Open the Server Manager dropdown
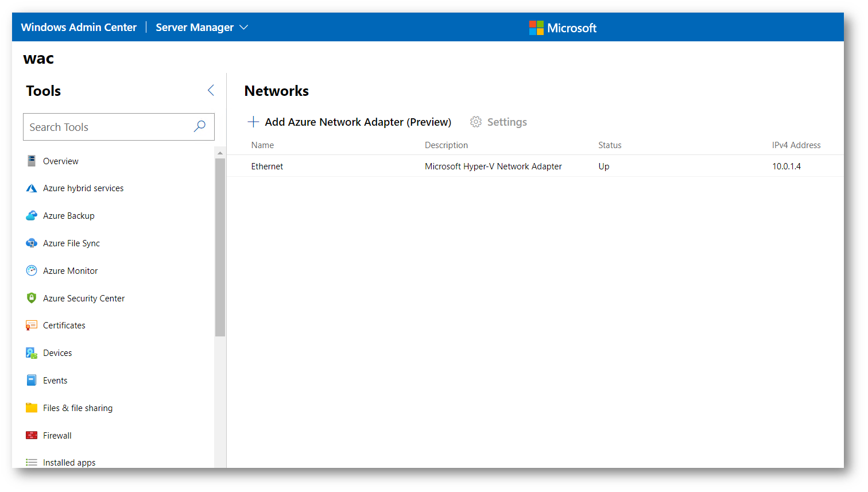The width and height of the screenshot is (868, 492). tap(201, 27)
